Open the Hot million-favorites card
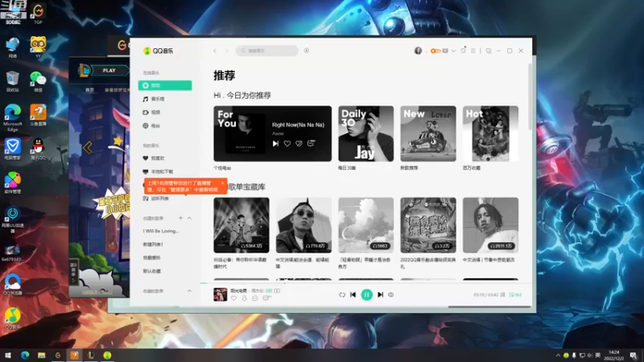Screen dimensions: 644x362 pyautogui.click(x=490, y=134)
